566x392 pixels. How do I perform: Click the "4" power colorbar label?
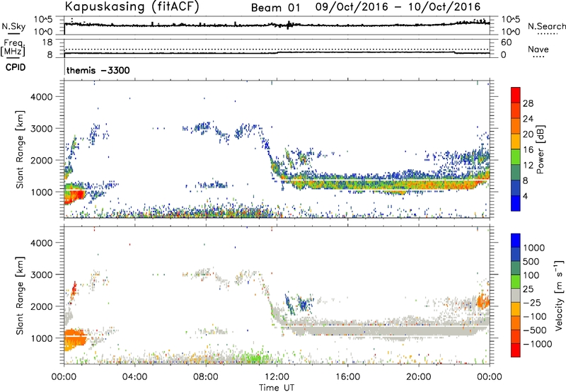pyautogui.click(x=525, y=196)
